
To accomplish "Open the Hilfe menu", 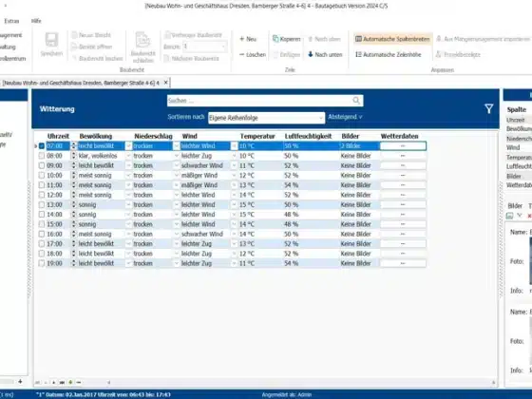I will click(36, 21).
